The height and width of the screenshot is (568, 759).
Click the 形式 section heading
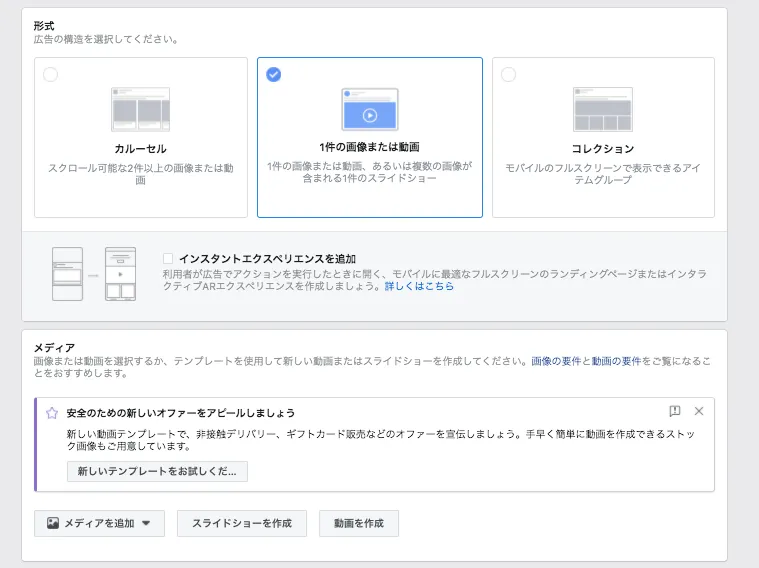click(x=44, y=26)
